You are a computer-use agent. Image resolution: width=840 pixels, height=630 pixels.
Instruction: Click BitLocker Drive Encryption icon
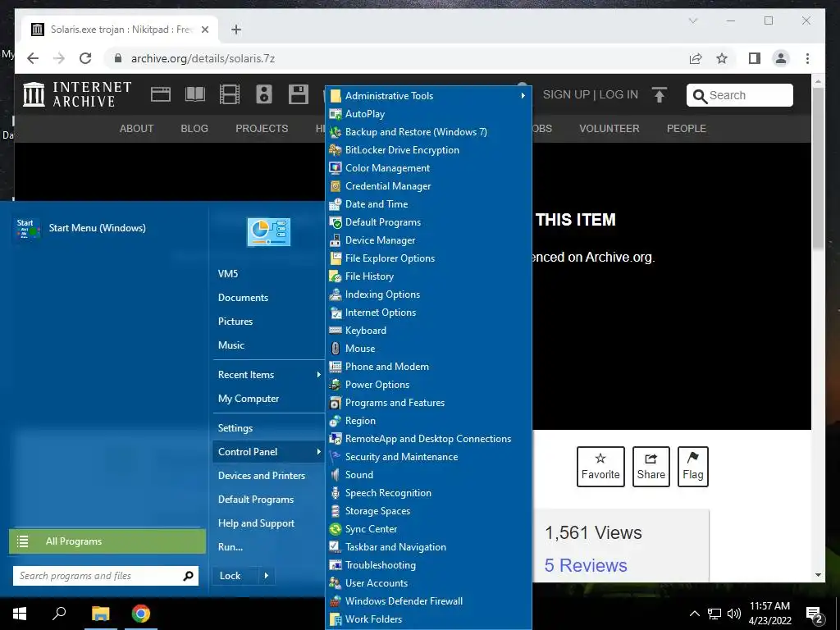tap(336, 150)
